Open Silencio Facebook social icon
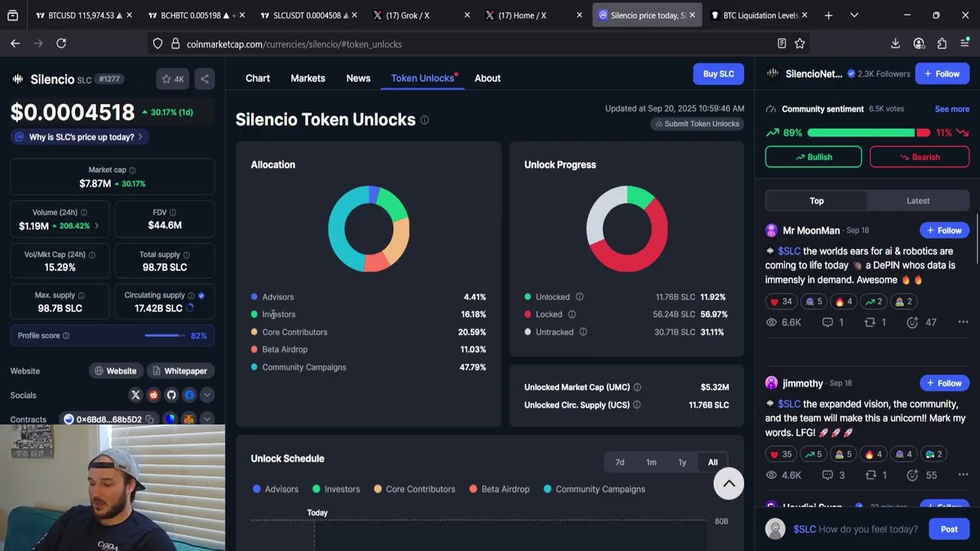Image resolution: width=980 pixels, height=551 pixels. (x=189, y=395)
